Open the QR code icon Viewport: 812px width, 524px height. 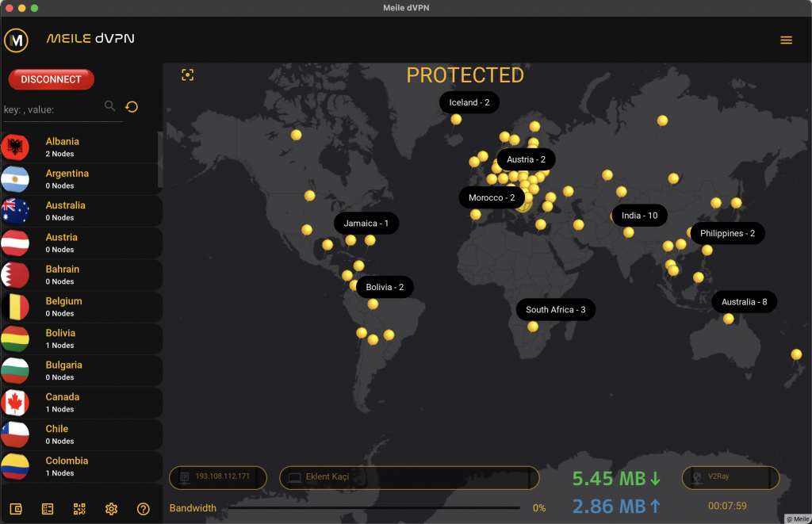point(79,509)
